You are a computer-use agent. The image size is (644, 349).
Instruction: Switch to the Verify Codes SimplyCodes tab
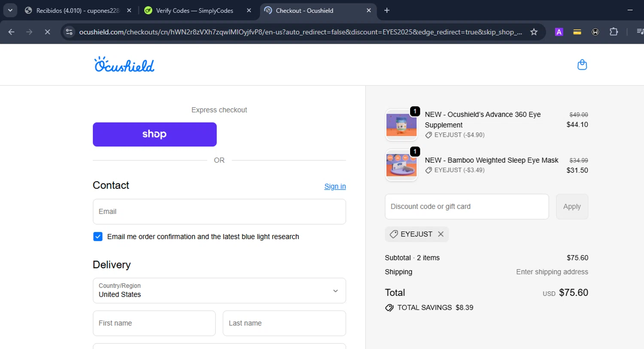[x=197, y=10]
